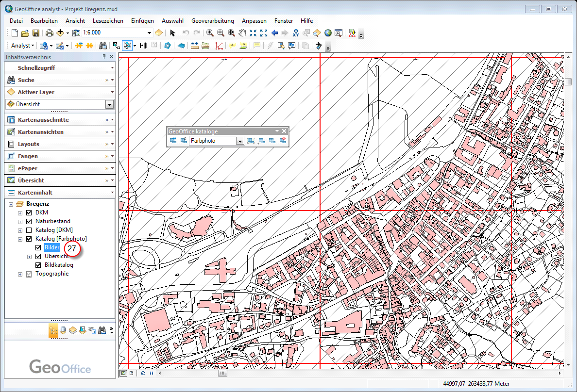Open the Geoverarbeitung menu
Image resolution: width=577 pixels, height=392 pixels.
click(212, 21)
